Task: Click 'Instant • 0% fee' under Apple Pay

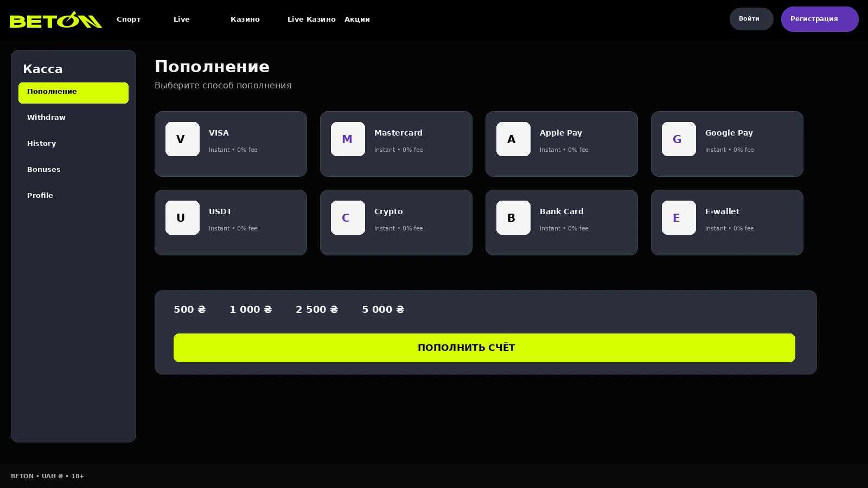Action: 564,150
